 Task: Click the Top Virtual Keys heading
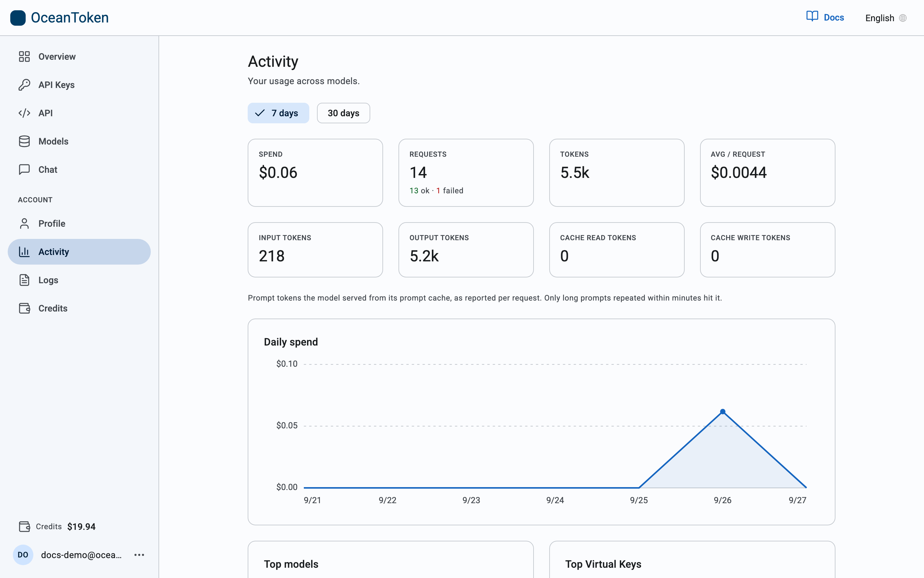click(x=603, y=564)
